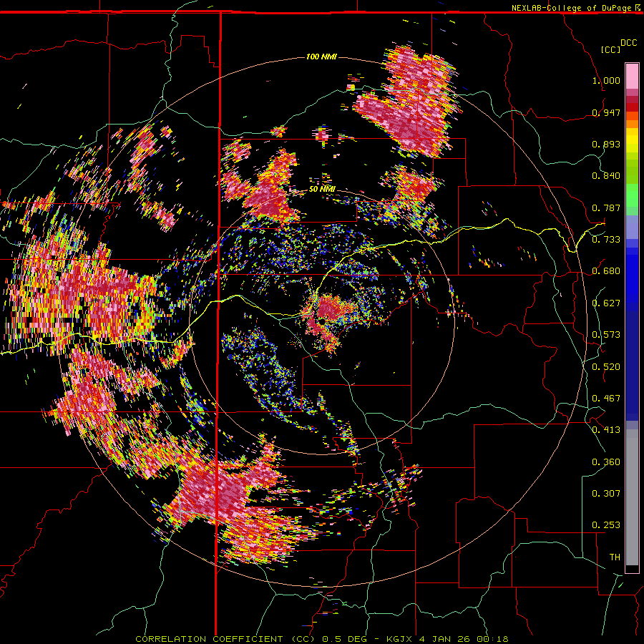The image size is (644, 644).
Task: Click the 0.307 value on the color scale
Action: (606, 493)
